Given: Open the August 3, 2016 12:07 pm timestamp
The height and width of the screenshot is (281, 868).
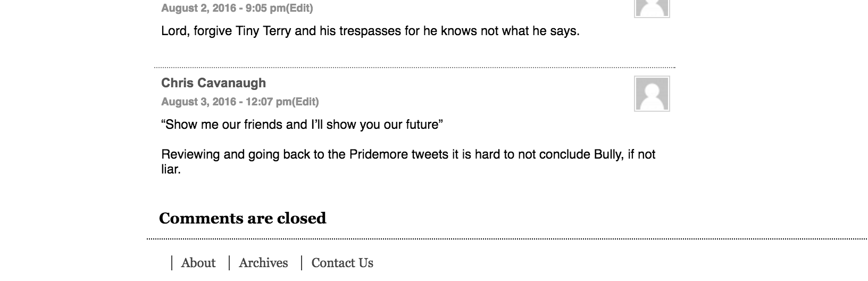Looking at the screenshot, I should 226,102.
